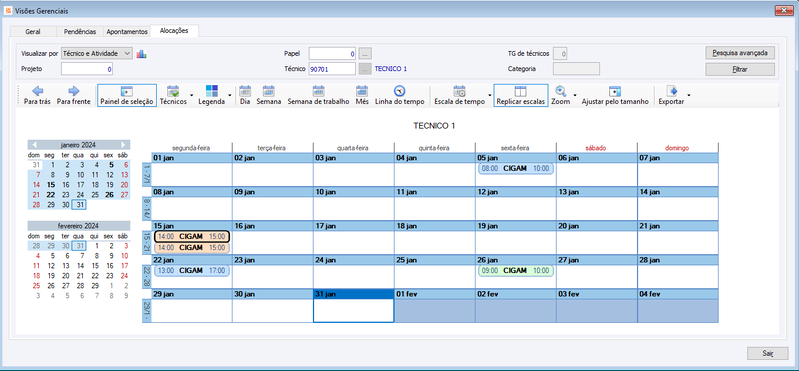799x371 pixels.
Task: Select the 15 - 21 week row label
Action: pyautogui.click(x=147, y=242)
